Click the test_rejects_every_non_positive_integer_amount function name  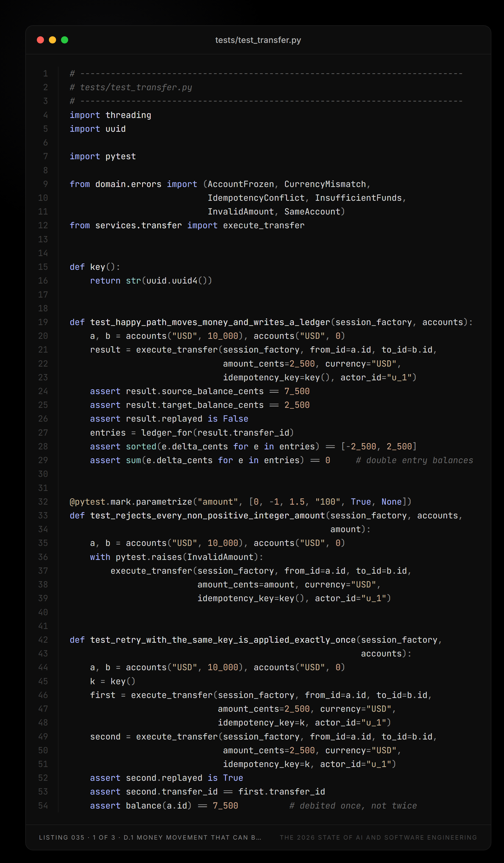pyautogui.click(x=207, y=515)
